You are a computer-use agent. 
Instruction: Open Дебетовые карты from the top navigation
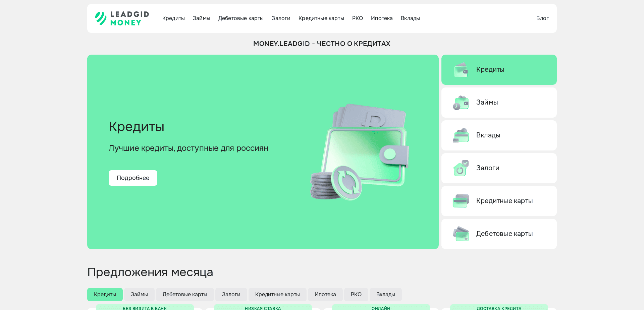coord(241,18)
